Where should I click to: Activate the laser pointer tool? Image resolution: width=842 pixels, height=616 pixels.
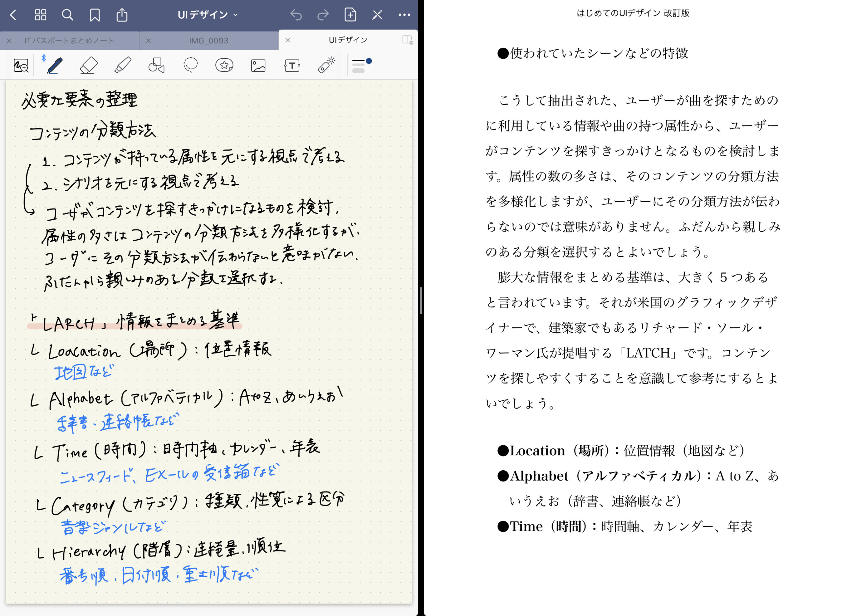tap(326, 65)
